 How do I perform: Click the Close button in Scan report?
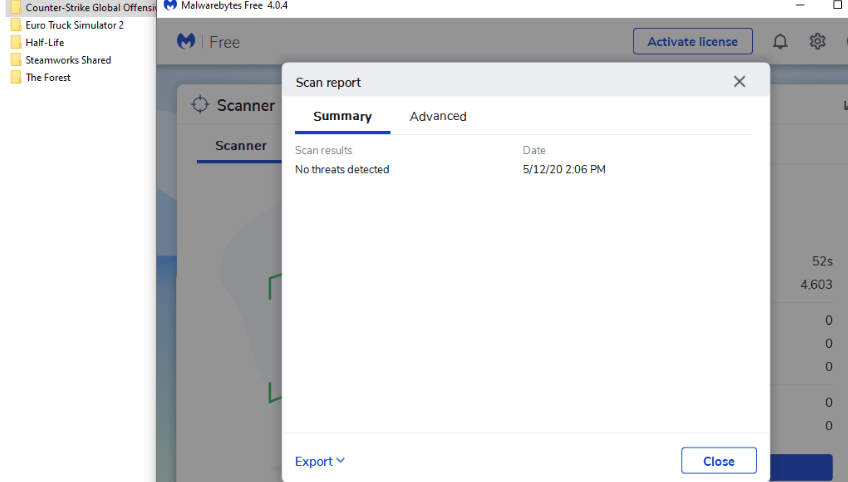point(719,461)
